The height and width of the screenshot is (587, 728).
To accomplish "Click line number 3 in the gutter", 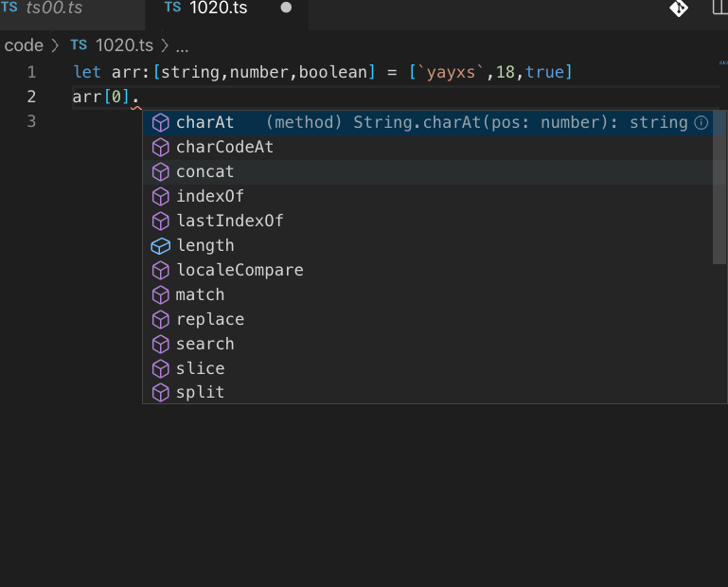I will pyautogui.click(x=31, y=121).
